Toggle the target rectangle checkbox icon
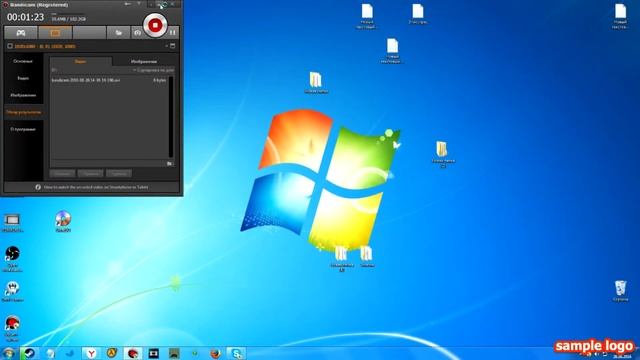 pyautogui.click(x=10, y=46)
